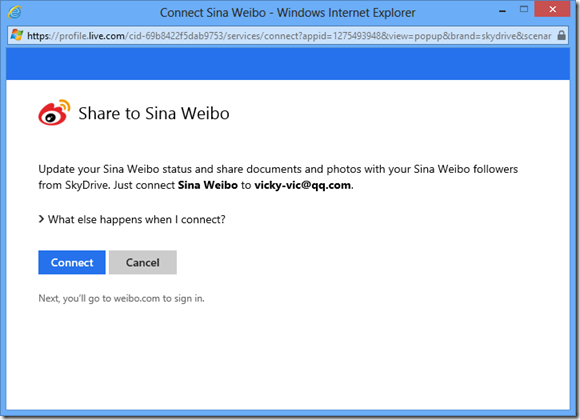Close the Connect Sina Weibo popup
The height and width of the screenshot is (420, 580).
[x=552, y=9]
